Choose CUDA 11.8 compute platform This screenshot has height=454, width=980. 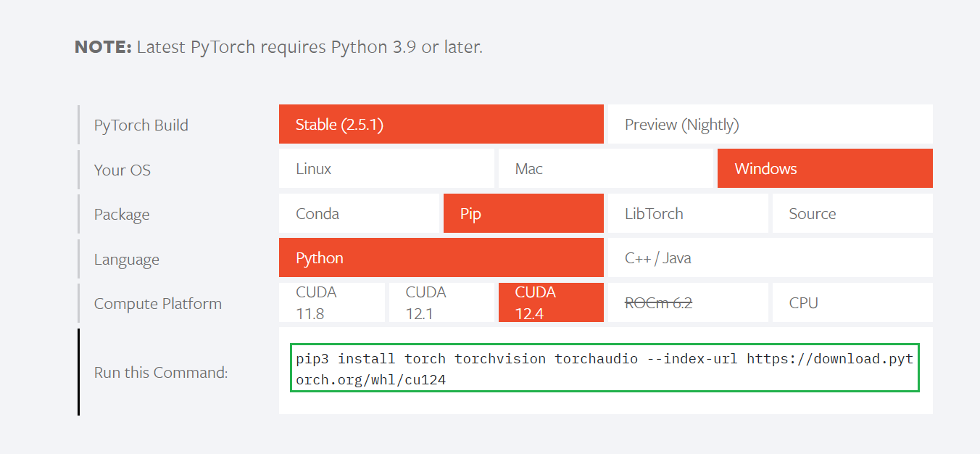(x=331, y=302)
